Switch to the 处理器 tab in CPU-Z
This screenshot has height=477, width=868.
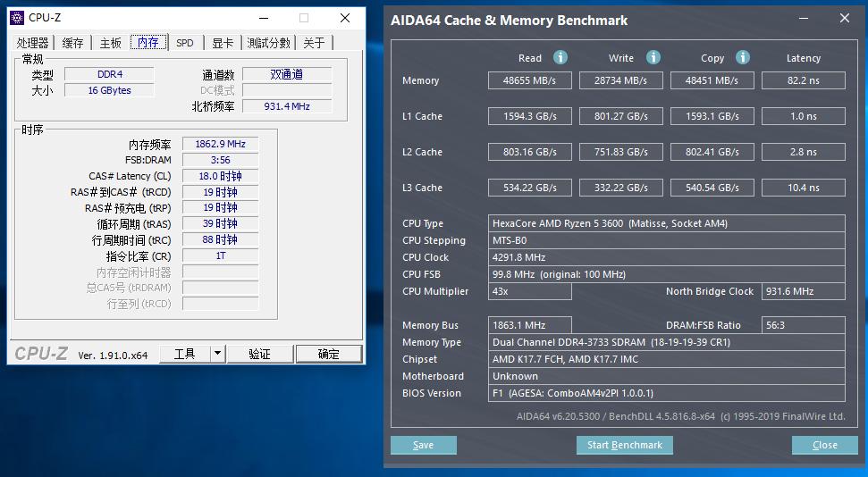click(33, 43)
